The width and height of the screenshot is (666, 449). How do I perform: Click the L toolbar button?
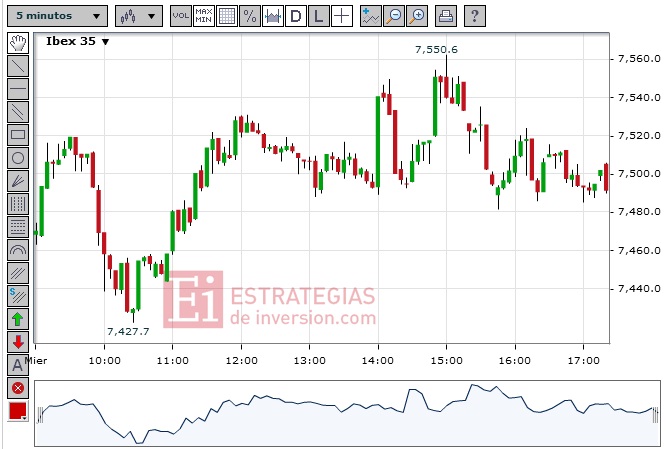click(x=319, y=16)
